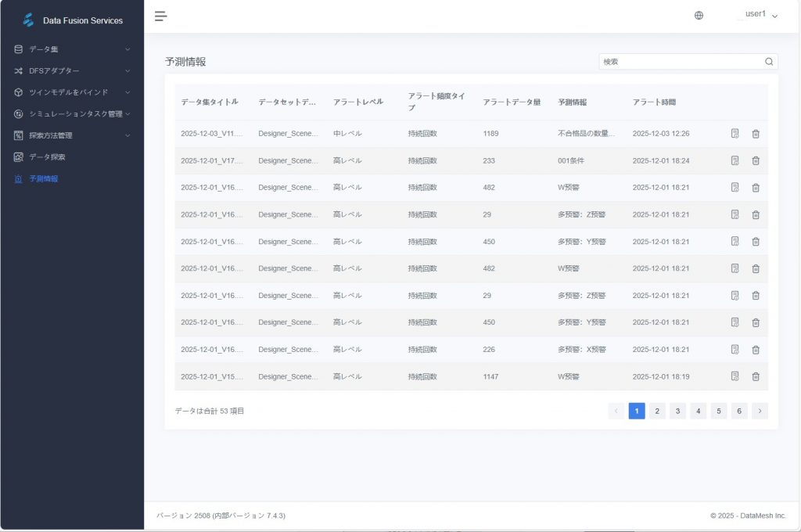Expand the DFSアダプター menu
The image size is (801, 532).
[x=72, y=70]
